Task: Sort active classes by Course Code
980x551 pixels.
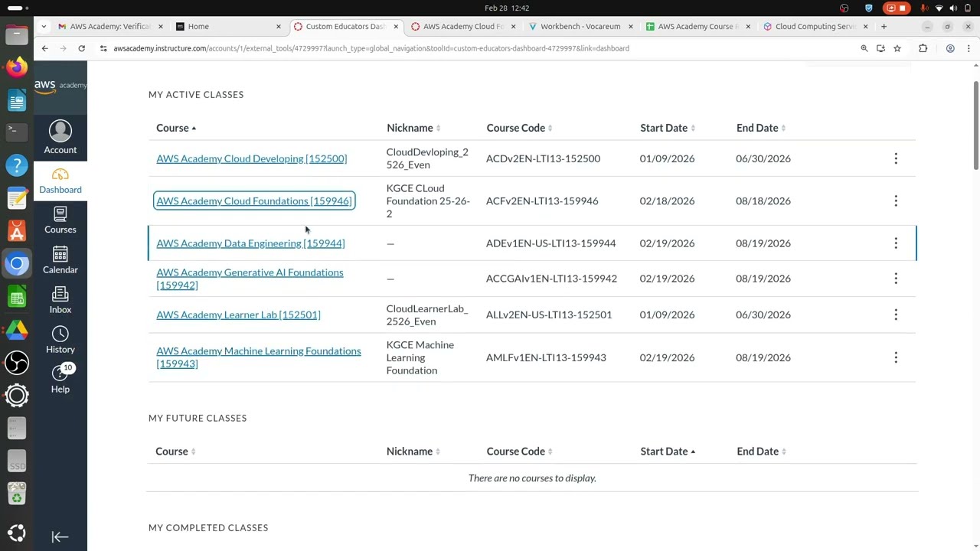Action: coord(519,128)
